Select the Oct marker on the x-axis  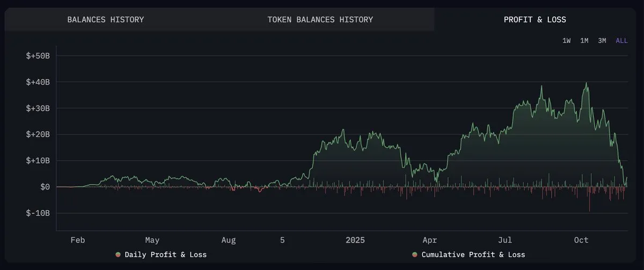pos(581,240)
